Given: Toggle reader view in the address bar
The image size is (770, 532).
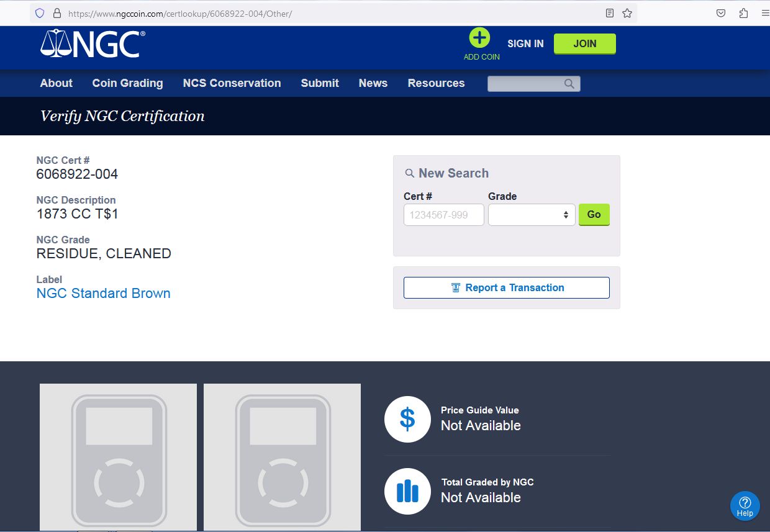Looking at the screenshot, I should (610, 13).
